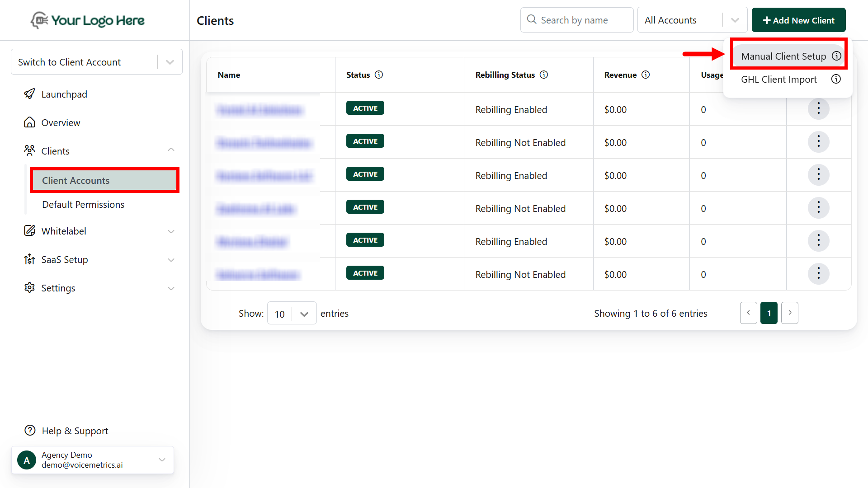Choose GHL Client Import option
The height and width of the screenshot is (488, 868).
778,79
